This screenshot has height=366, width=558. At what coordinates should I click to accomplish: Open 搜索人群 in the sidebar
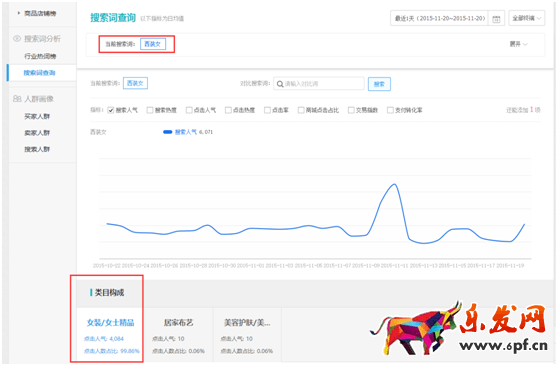tap(37, 149)
